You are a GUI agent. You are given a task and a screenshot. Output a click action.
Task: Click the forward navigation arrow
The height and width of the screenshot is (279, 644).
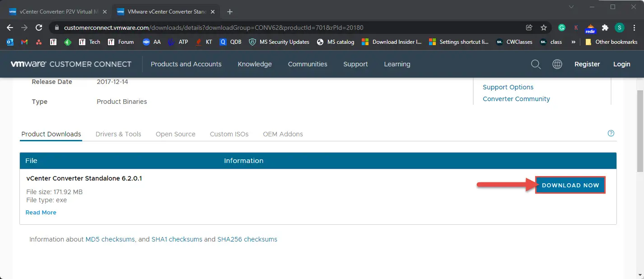click(24, 28)
